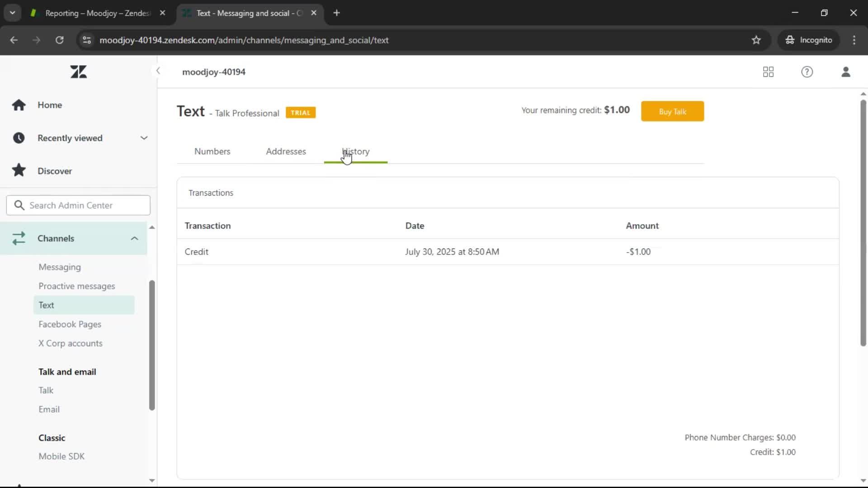Screen dimensions: 868x488
Task: Open the user profile icon
Action: (x=846, y=72)
